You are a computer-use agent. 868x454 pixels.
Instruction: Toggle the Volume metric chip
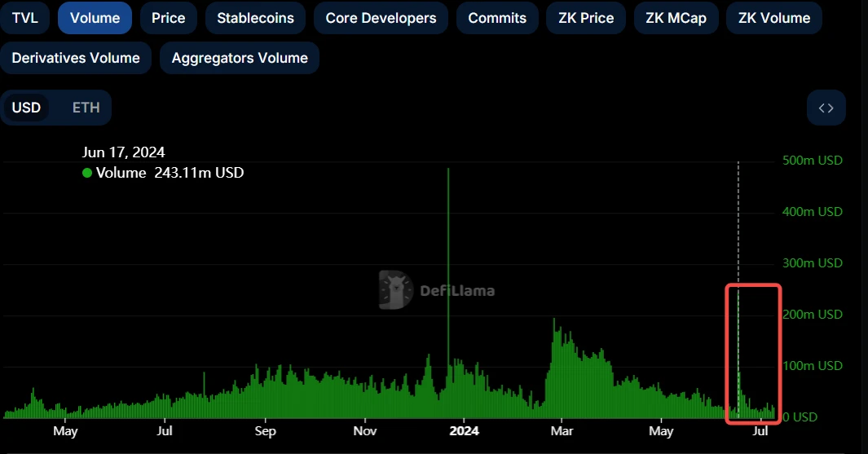[95, 18]
